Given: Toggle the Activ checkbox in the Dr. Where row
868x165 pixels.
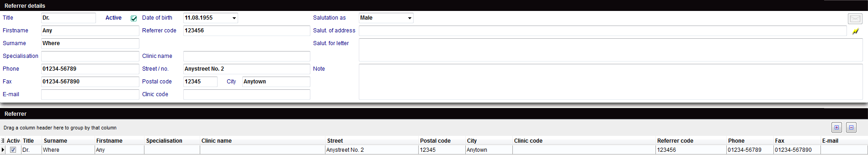Looking at the screenshot, I should 13,150.
